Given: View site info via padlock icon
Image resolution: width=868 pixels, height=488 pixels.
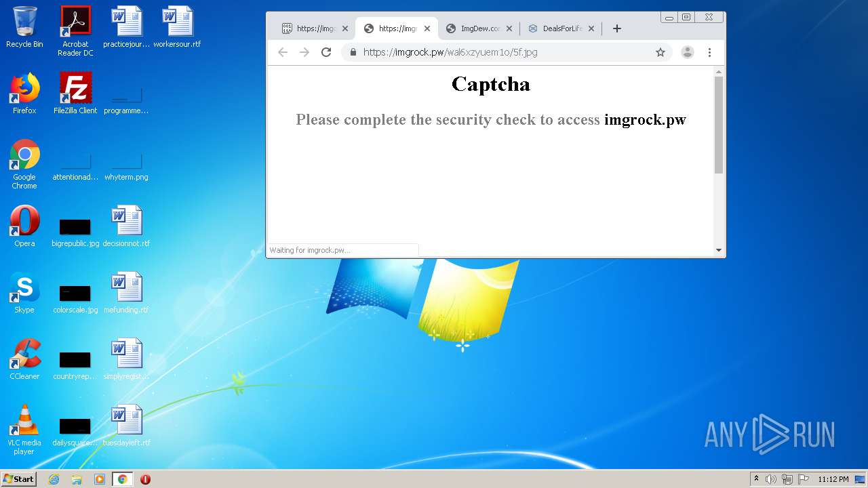Looking at the screenshot, I should click(x=353, y=52).
